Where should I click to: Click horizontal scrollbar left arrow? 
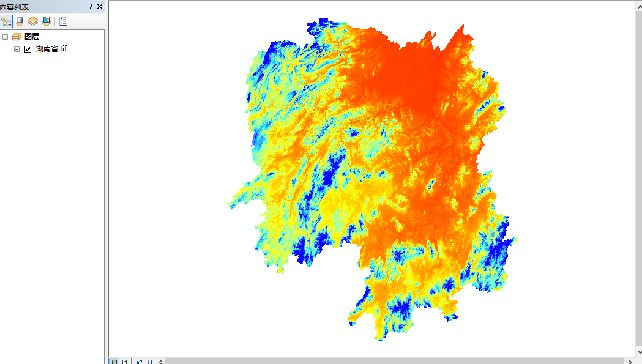point(160,362)
